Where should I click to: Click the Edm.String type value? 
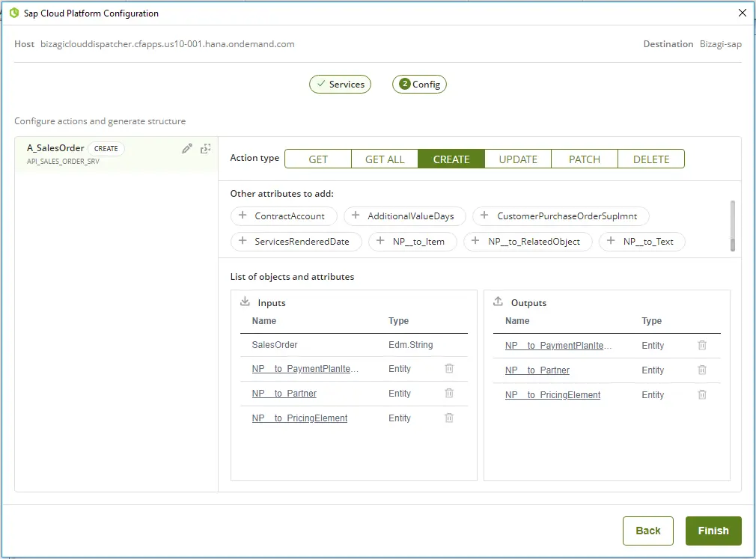pyautogui.click(x=411, y=344)
